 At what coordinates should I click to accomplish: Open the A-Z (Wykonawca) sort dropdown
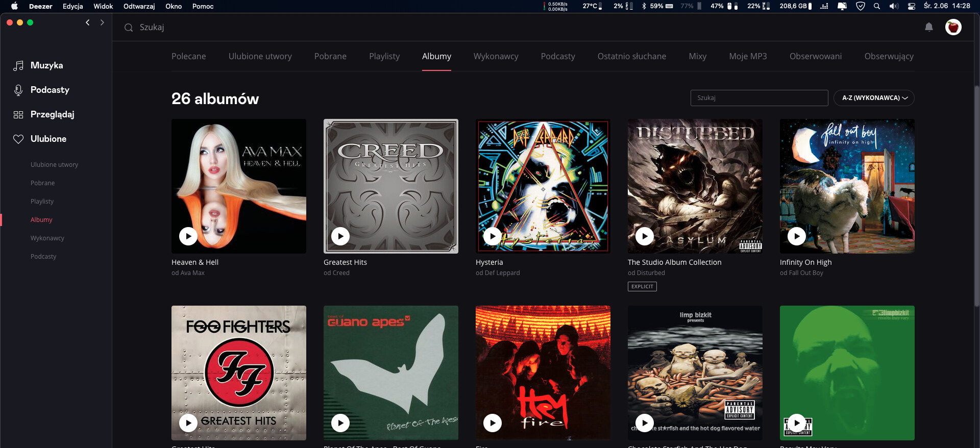point(874,98)
